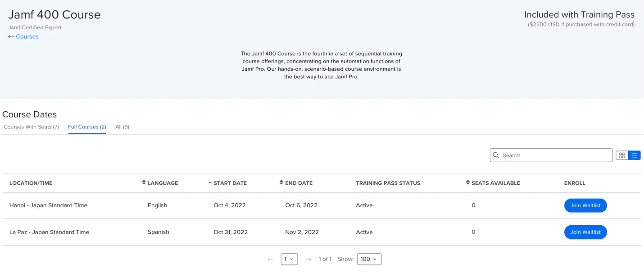644x278 pixels.
Task: Click the sort arrows on Language column
Action: [x=143, y=182]
